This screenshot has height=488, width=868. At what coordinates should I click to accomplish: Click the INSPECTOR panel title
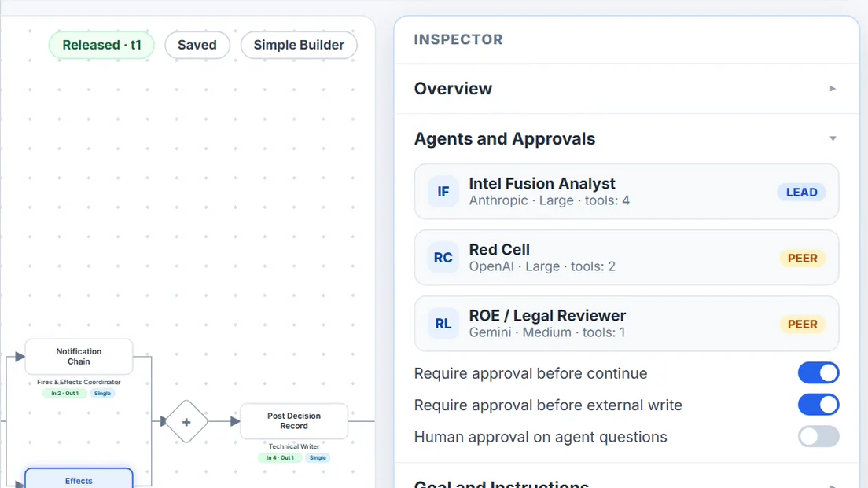point(458,39)
